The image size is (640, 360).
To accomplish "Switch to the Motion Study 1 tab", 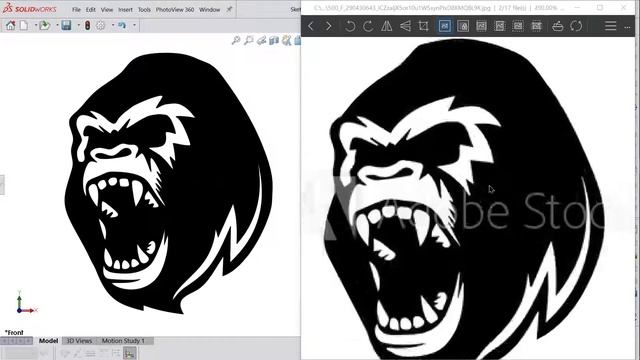I will click(123, 340).
